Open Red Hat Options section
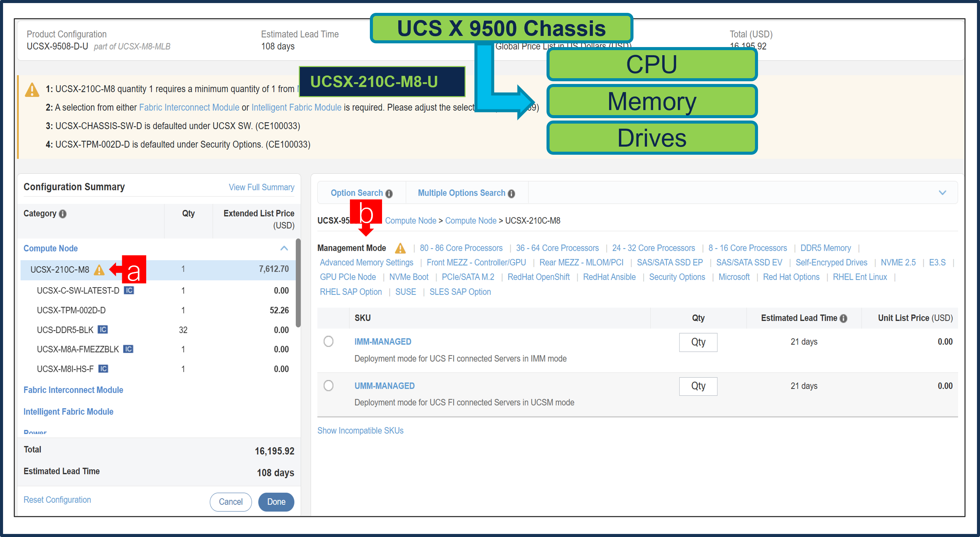980x537 pixels. tap(791, 277)
